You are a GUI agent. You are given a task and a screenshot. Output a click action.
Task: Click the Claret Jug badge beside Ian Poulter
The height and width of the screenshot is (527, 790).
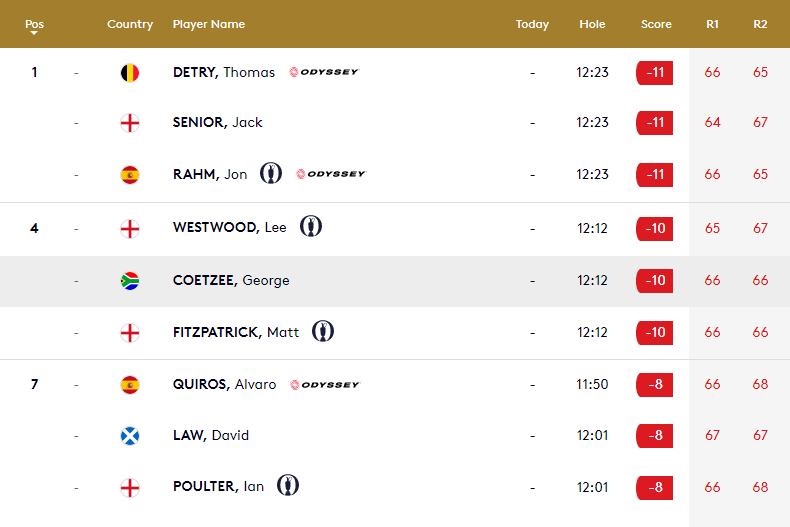coord(288,486)
